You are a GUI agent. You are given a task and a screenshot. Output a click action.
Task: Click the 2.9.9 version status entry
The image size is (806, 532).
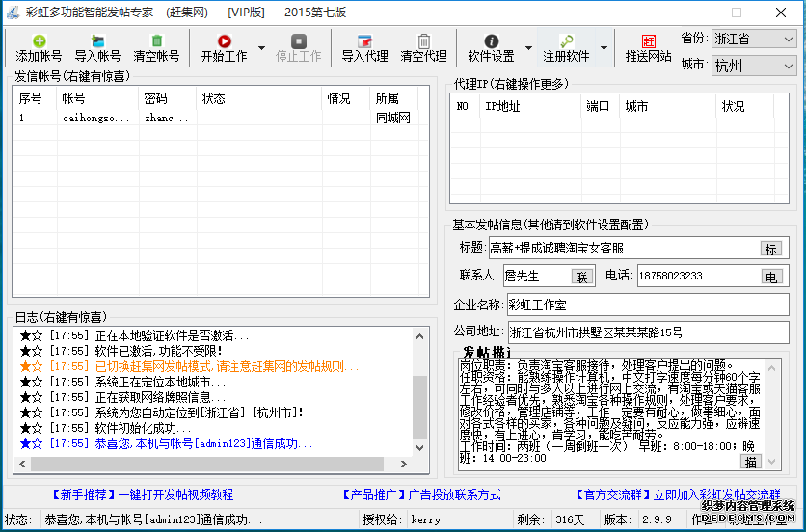tap(658, 519)
